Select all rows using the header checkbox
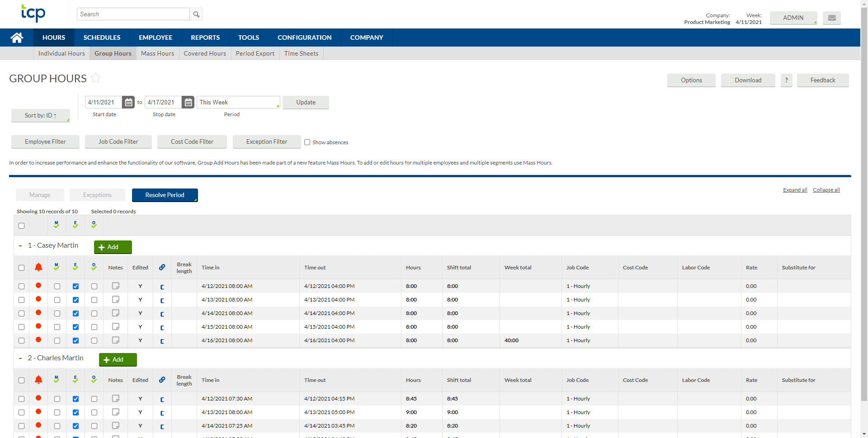This screenshot has height=438, width=868. [21, 225]
